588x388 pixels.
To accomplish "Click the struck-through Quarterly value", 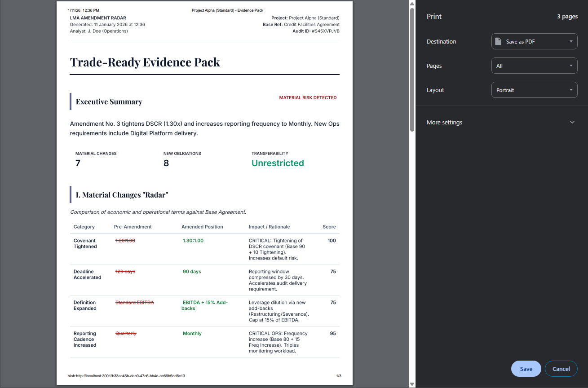I will (x=126, y=334).
